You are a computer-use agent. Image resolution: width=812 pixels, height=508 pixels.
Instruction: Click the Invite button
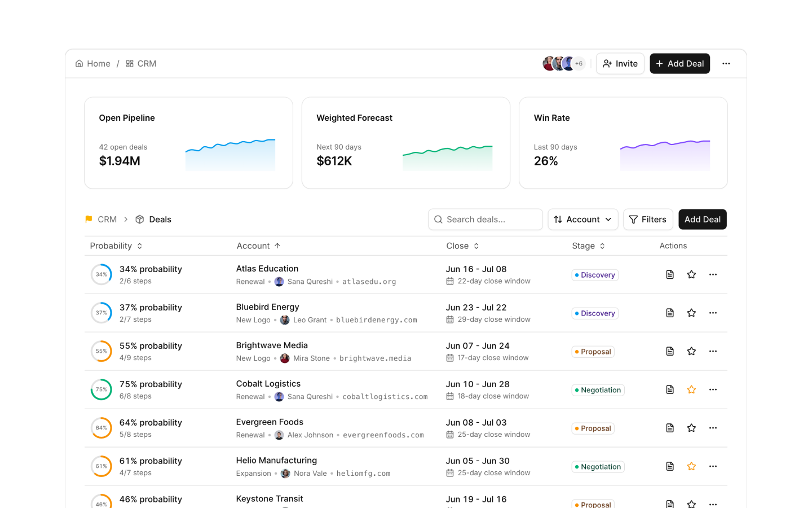(x=620, y=64)
